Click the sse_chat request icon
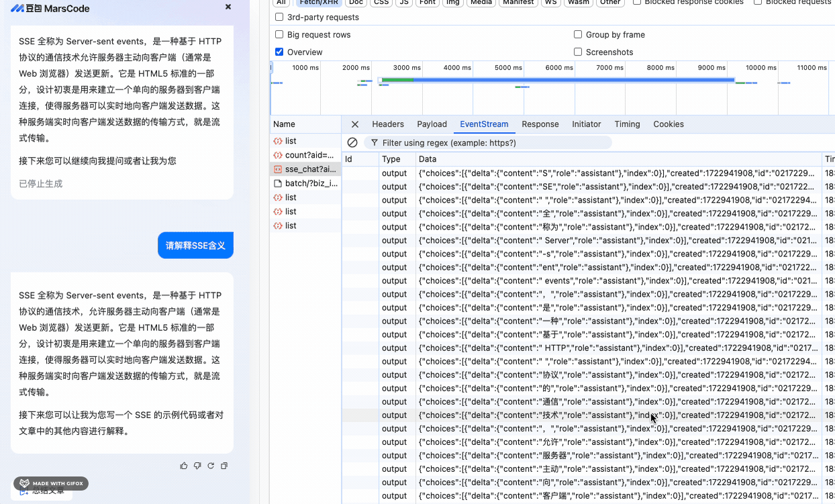Image resolution: width=835 pixels, height=504 pixels. point(278,169)
